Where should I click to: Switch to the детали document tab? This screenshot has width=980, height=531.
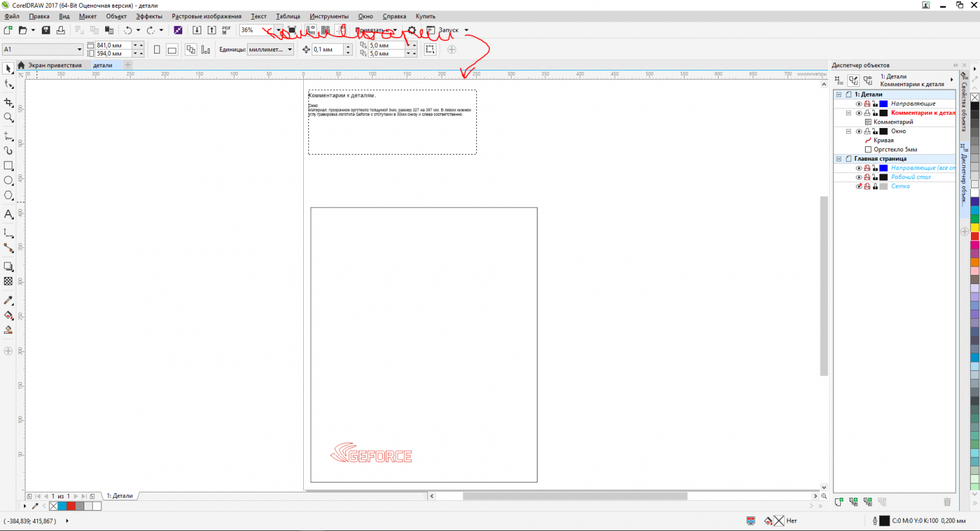103,65
